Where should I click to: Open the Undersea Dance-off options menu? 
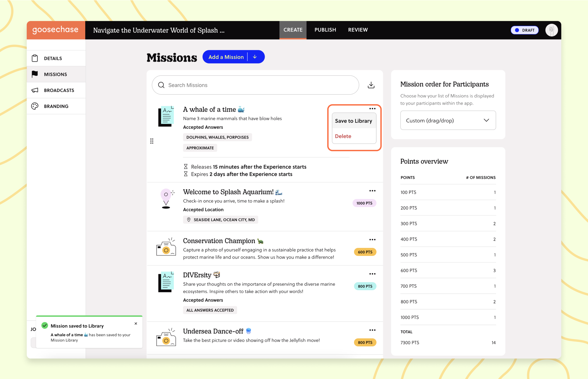tap(372, 330)
